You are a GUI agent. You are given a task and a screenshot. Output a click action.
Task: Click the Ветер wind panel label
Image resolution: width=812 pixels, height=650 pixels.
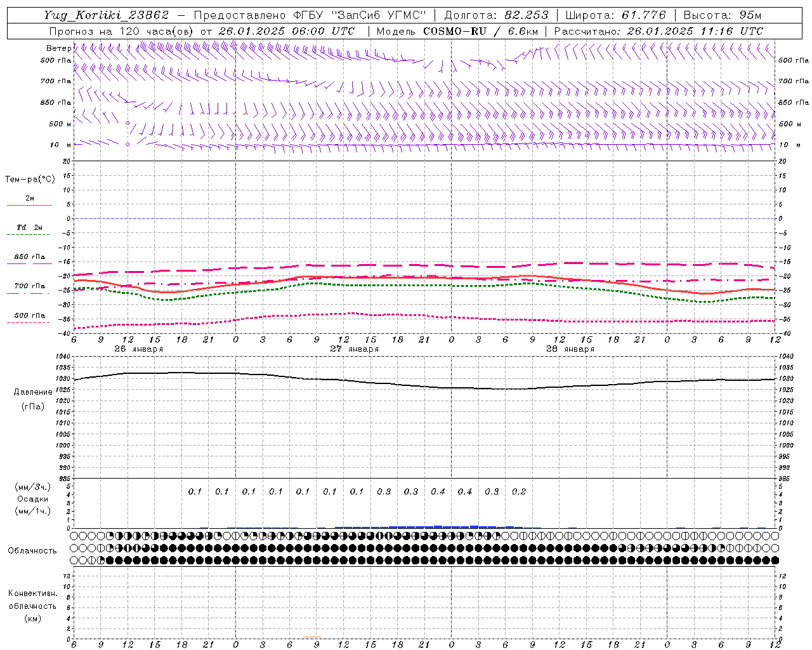[58, 48]
